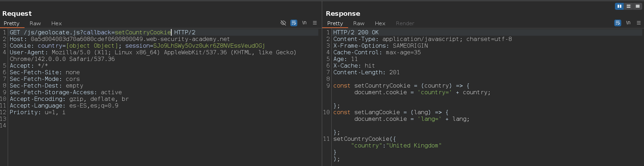Toggle non-printable characters (\n) in Request
The height and width of the screenshot is (166, 644).
[304, 23]
